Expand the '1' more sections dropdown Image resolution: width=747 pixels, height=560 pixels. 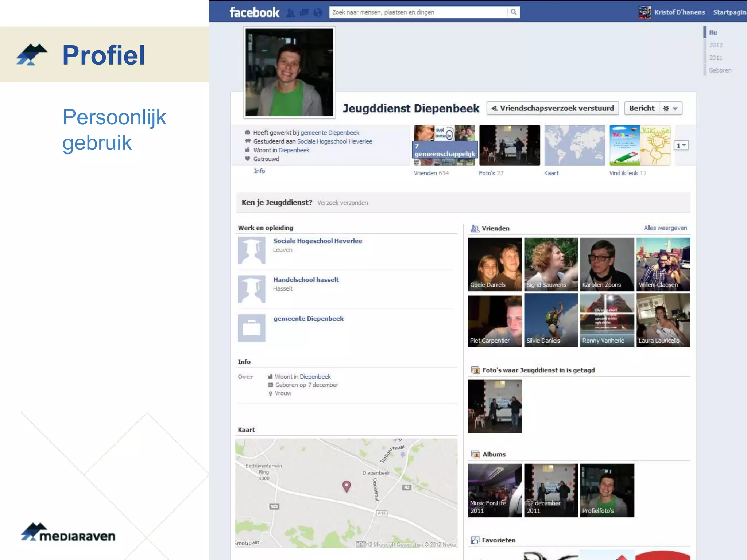[681, 145]
